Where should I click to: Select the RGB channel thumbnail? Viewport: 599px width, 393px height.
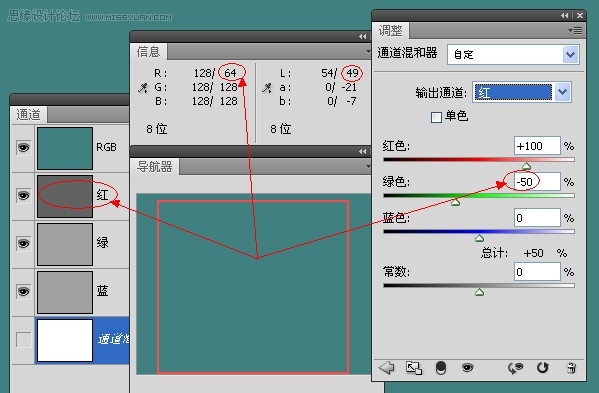click(65, 148)
